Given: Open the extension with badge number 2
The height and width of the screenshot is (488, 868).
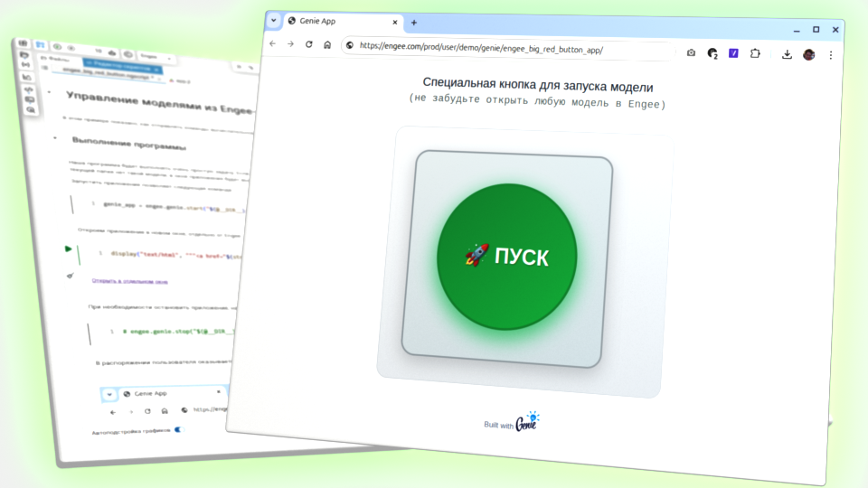Looking at the screenshot, I should point(712,53).
